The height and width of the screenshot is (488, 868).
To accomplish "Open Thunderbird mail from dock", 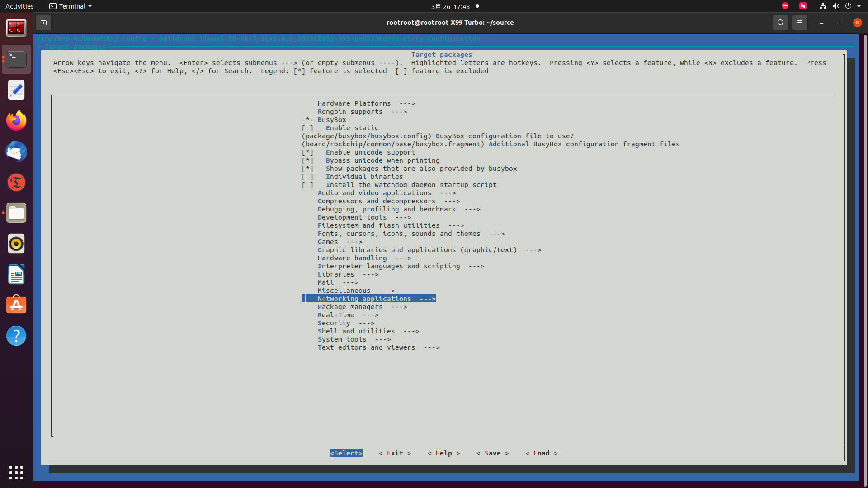I will (x=16, y=151).
